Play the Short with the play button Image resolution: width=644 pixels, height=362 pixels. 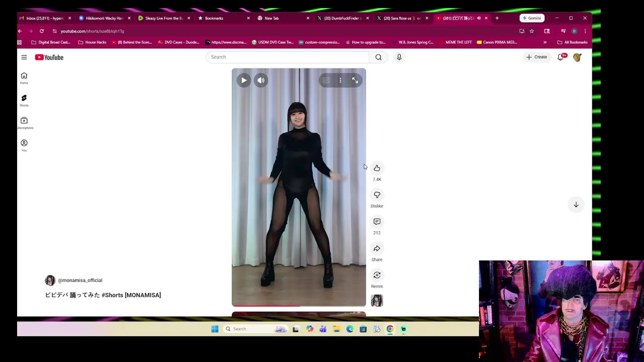coord(244,80)
